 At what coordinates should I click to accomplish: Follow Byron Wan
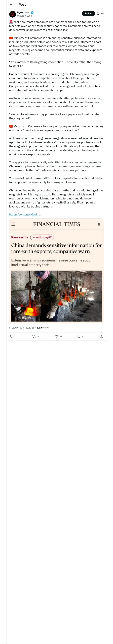(88, 14)
